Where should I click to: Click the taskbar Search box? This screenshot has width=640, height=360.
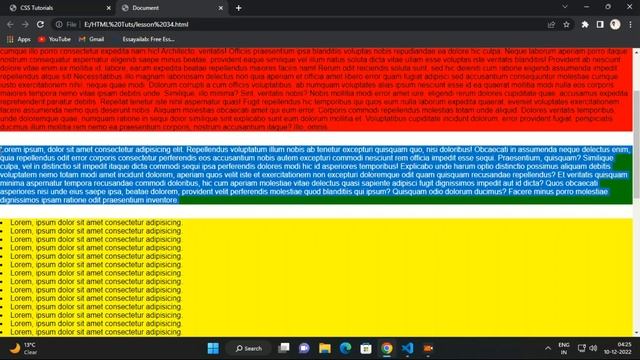[x=249, y=348]
